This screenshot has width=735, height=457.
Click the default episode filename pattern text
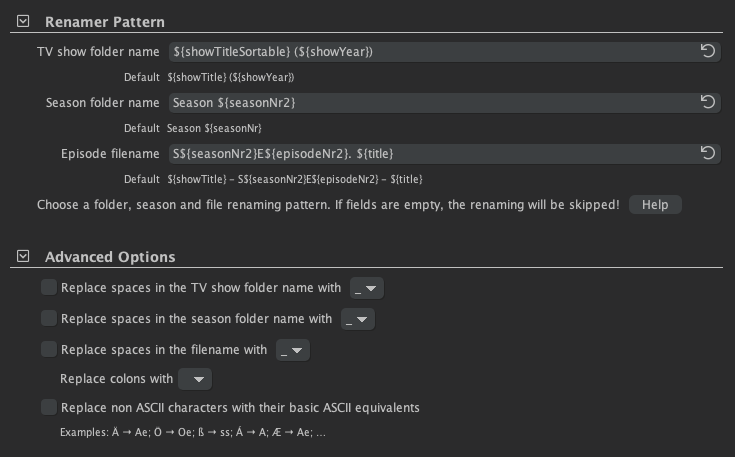pos(295,179)
